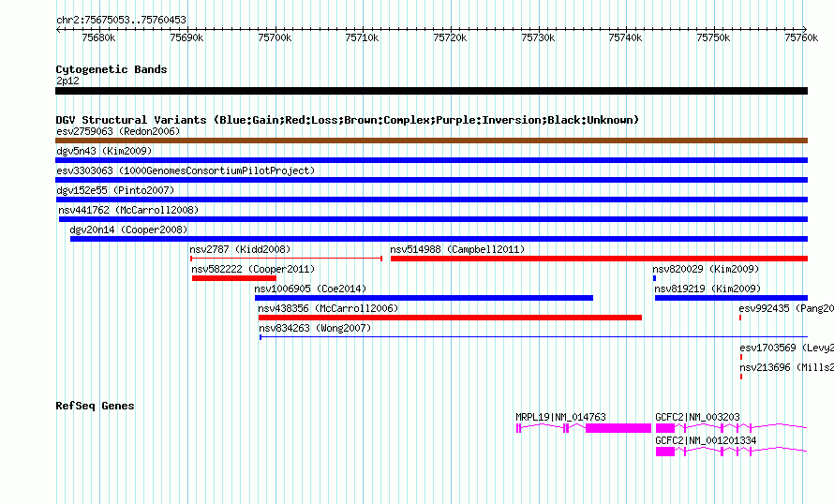Select the tiny blue nsv820029 marker
Viewport: 834px width, 504px height.
pyautogui.click(x=654, y=278)
